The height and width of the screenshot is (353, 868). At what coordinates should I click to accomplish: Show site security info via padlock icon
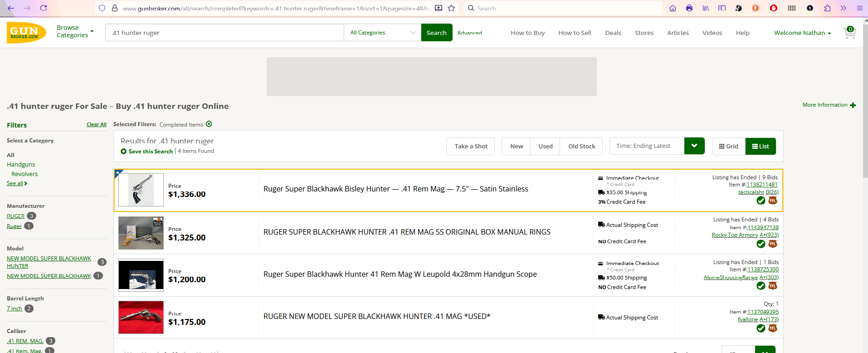click(115, 8)
